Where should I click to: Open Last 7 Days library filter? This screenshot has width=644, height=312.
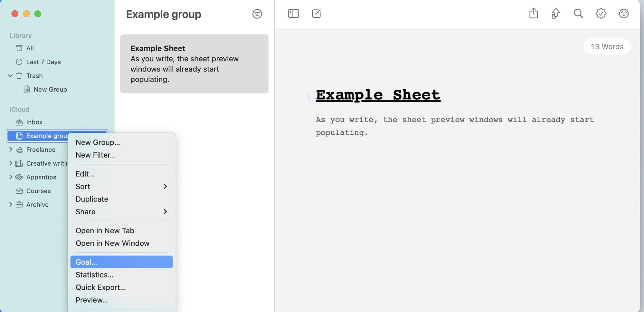43,62
